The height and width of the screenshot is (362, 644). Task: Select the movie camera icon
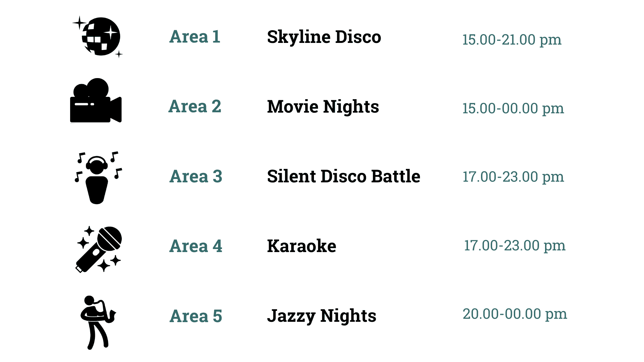(96, 101)
